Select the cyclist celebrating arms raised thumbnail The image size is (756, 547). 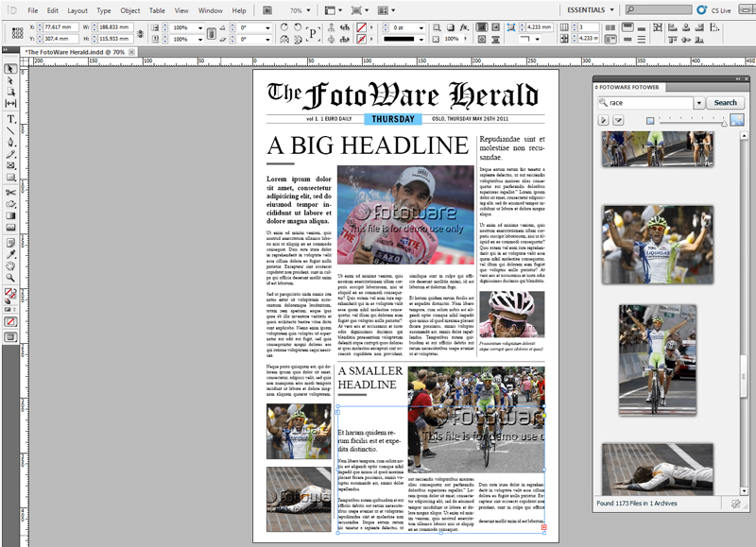[658, 245]
